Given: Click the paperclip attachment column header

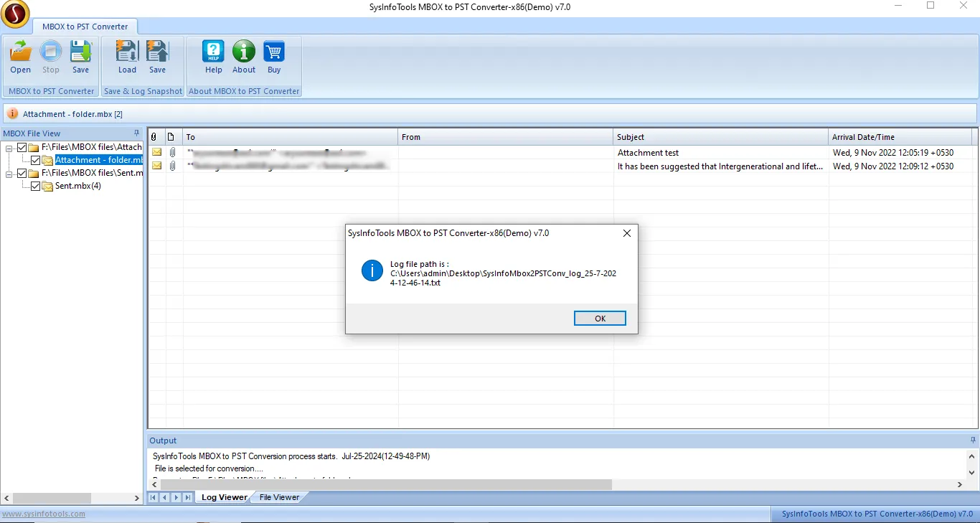Looking at the screenshot, I should [x=154, y=137].
